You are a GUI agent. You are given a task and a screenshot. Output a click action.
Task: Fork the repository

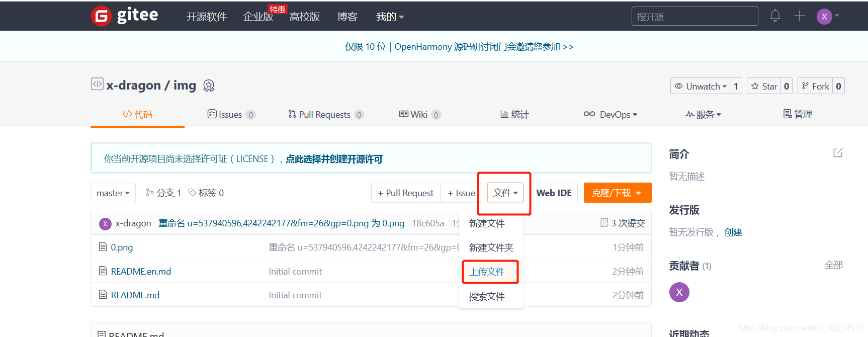pyautogui.click(x=815, y=86)
